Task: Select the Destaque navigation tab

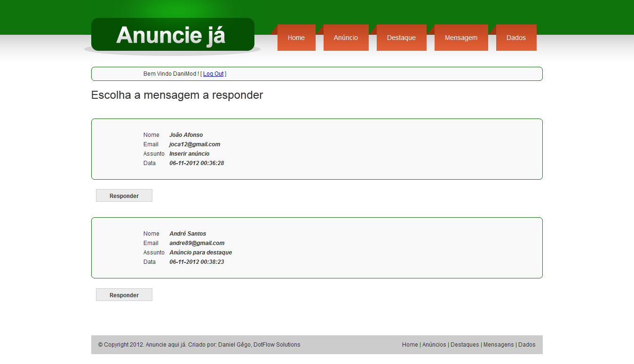Action: click(402, 38)
